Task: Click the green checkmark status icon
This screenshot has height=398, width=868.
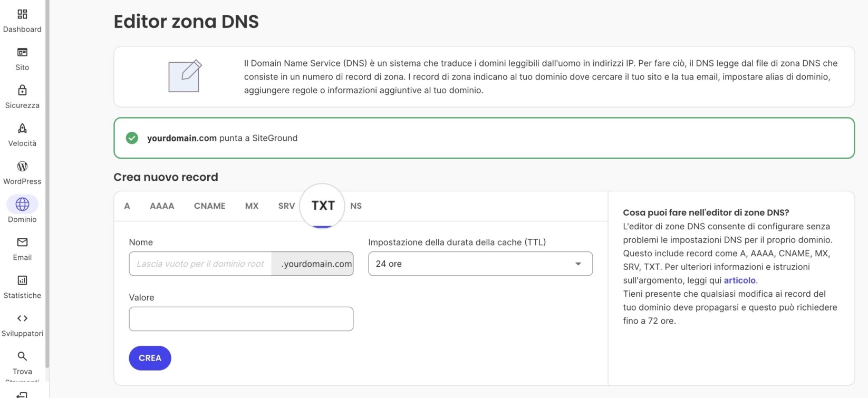Action: (x=132, y=138)
